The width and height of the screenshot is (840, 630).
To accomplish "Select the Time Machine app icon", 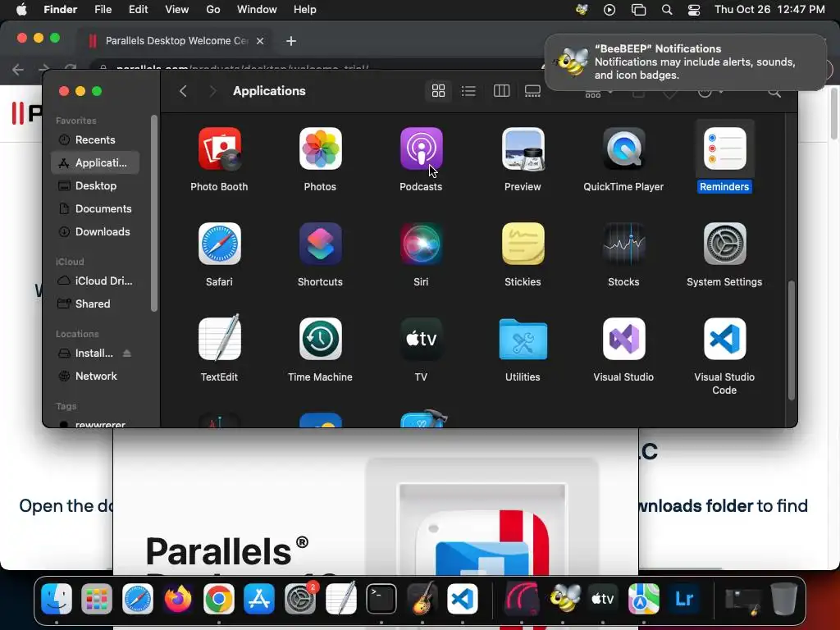I will [x=320, y=339].
